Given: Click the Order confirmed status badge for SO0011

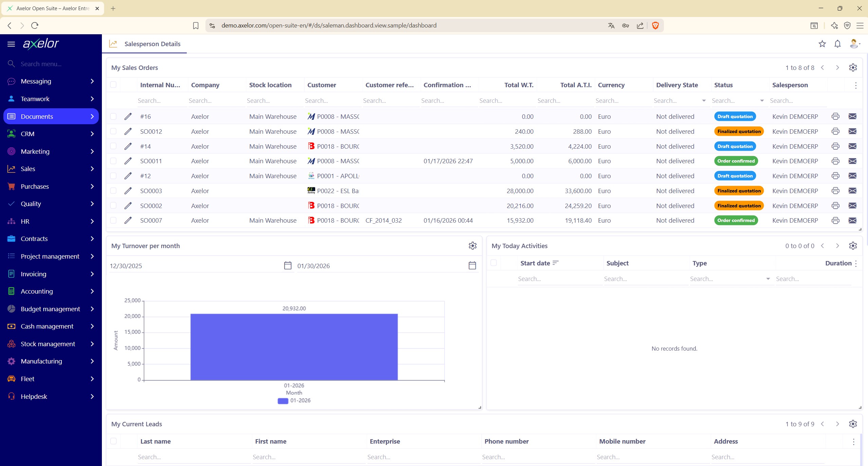Looking at the screenshot, I should pyautogui.click(x=736, y=161).
